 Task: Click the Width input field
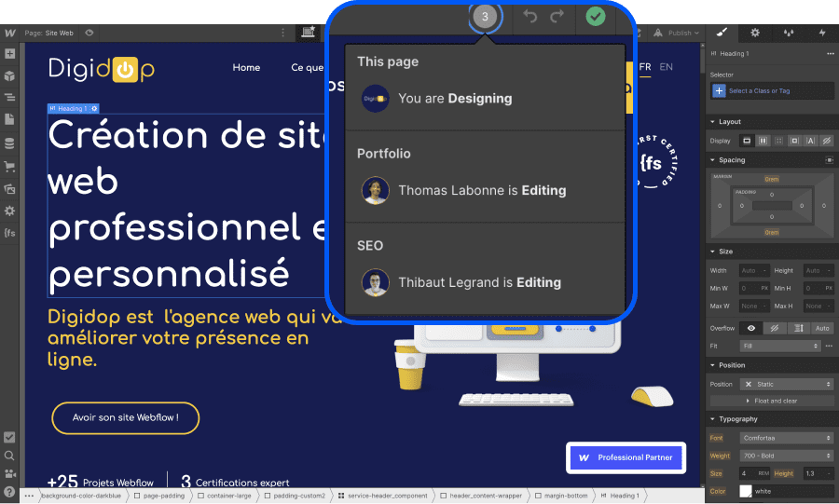coord(754,270)
